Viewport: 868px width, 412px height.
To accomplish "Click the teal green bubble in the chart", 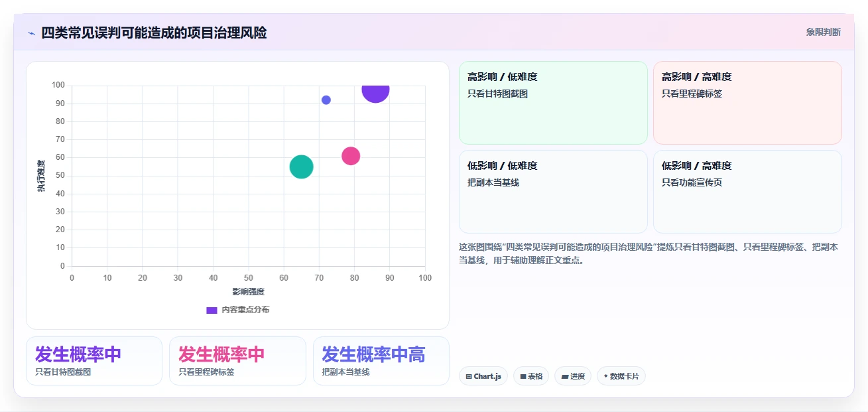I will [x=302, y=167].
